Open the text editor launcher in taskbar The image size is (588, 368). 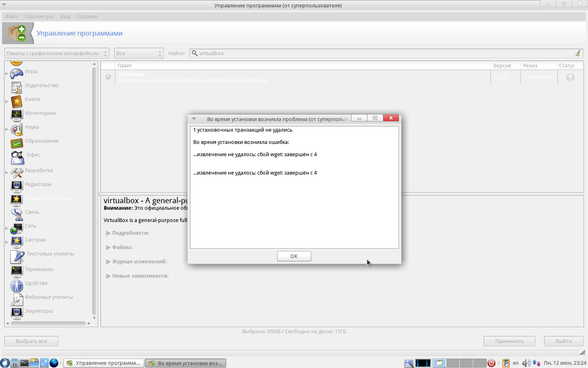pyautogui.click(x=44, y=363)
